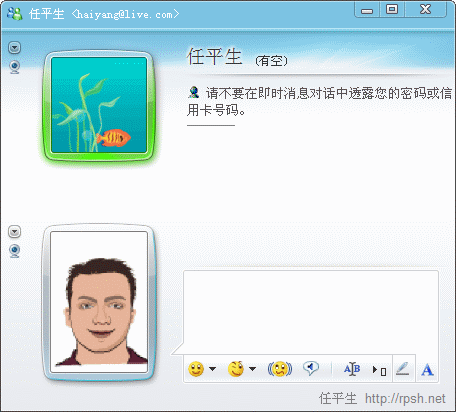Maximize the conversation window
Image resolution: width=456 pixels, height=412 pixels.
pos(392,10)
